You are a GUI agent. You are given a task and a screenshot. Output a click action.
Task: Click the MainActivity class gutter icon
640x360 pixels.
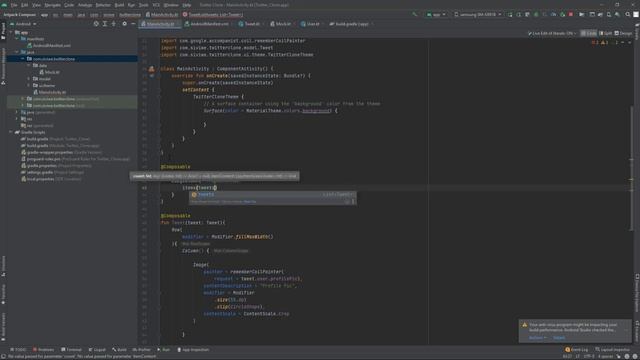click(151, 69)
